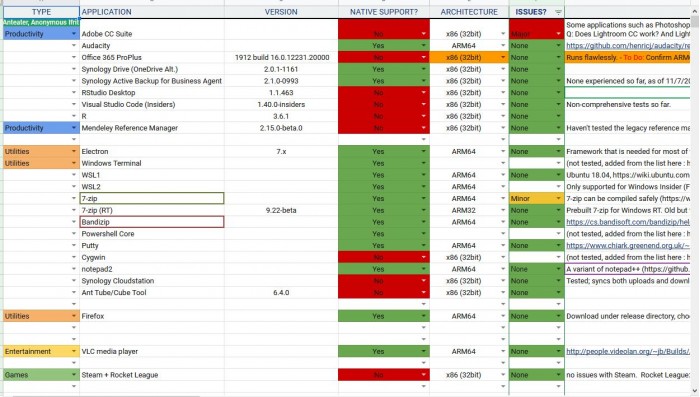700x397 pixels.
Task: Expand the Type dropdown for VLC media player
Action: tap(74, 351)
